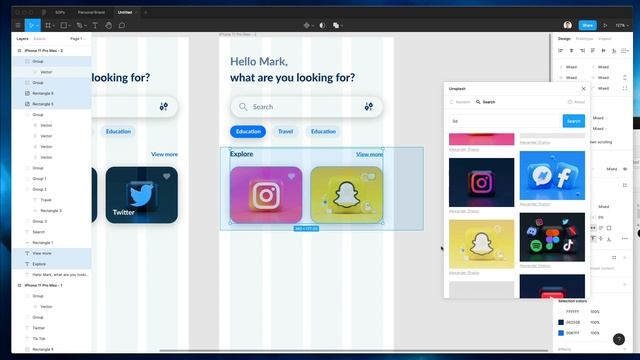Switch to the Assets tab
640x360 pixels.
(x=40, y=39)
